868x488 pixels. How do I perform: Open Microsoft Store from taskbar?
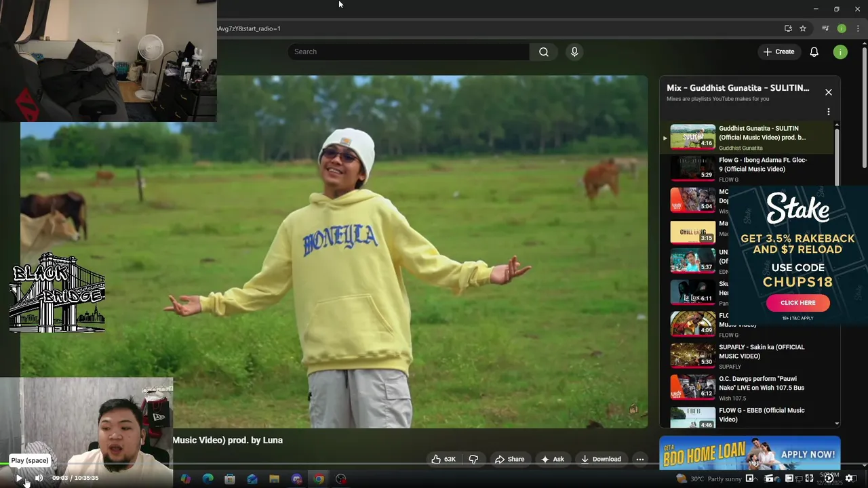(x=230, y=479)
